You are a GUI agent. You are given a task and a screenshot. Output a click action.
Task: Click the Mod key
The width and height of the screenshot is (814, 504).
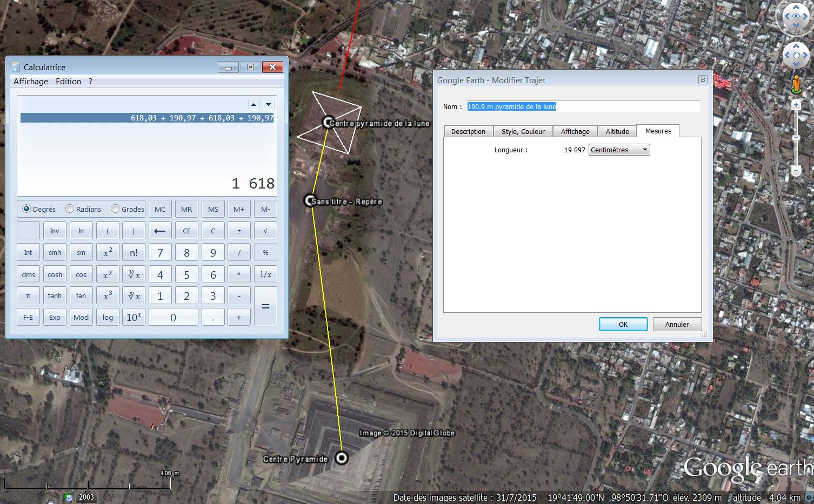pyautogui.click(x=81, y=317)
